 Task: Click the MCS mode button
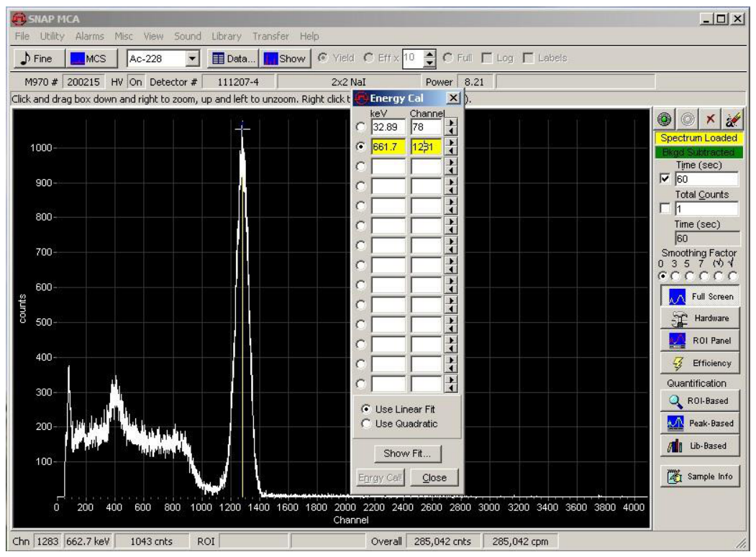[90, 58]
